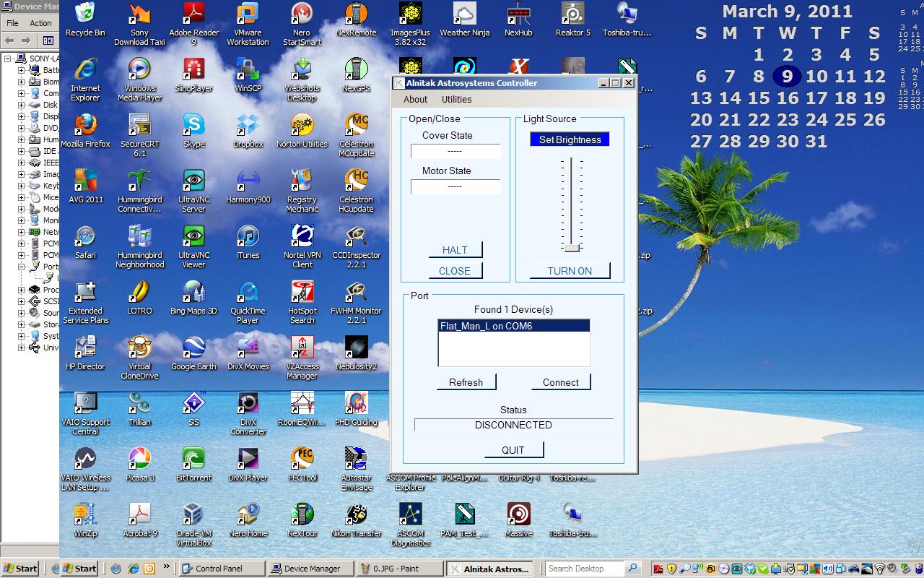Click the Set Brightness value box
The width and height of the screenshot is (924, 578).
(x=570, y=139)
